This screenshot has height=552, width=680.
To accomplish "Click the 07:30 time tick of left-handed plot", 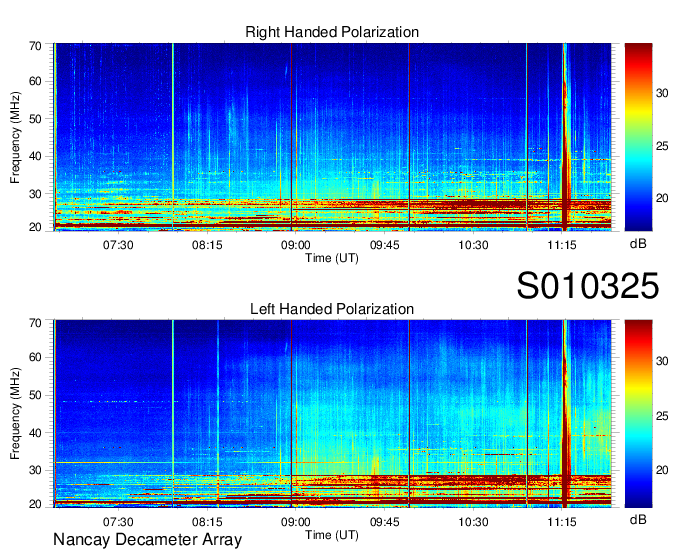I will point(118,522).
